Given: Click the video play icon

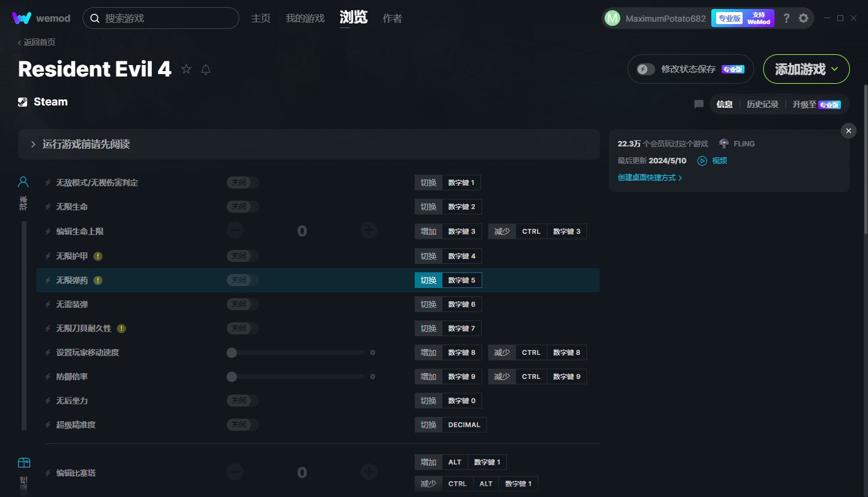Looking at the screenshot, I should 702,161.
